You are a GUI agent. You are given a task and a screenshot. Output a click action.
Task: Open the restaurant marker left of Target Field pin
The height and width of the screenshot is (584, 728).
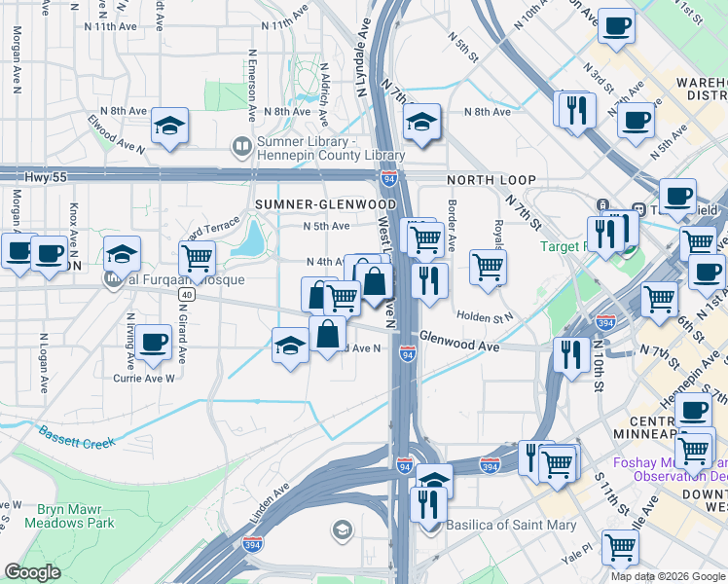tap(605, 235)
